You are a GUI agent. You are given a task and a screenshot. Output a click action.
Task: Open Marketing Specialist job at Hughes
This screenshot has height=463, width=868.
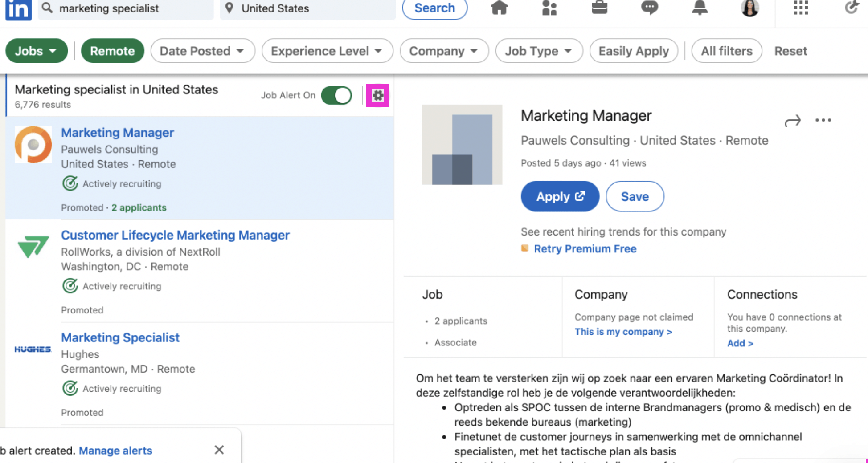click(120, 337)
